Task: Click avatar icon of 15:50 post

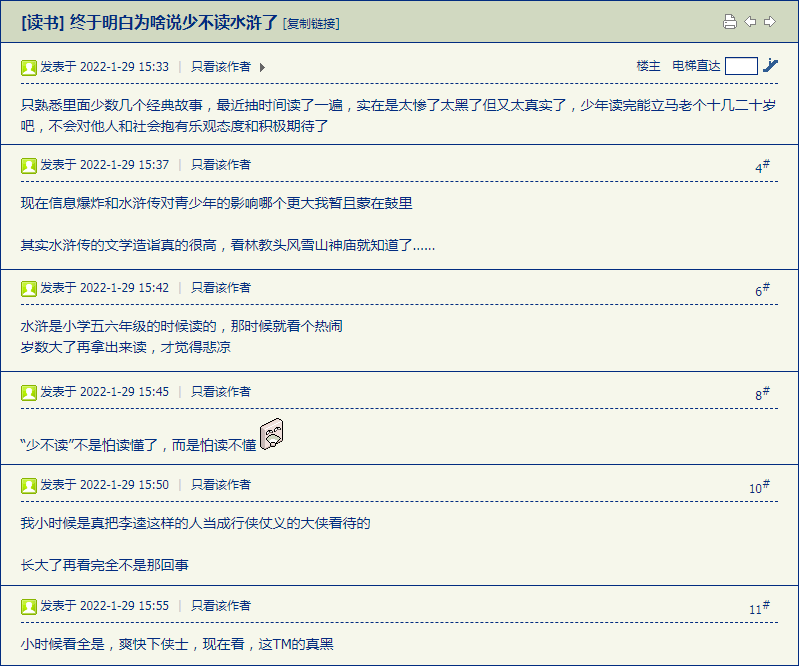Action: [x=29, y=485]
